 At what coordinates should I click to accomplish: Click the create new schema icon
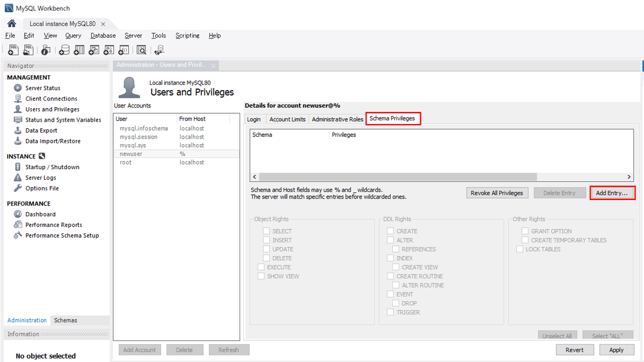tap(64, 50)
